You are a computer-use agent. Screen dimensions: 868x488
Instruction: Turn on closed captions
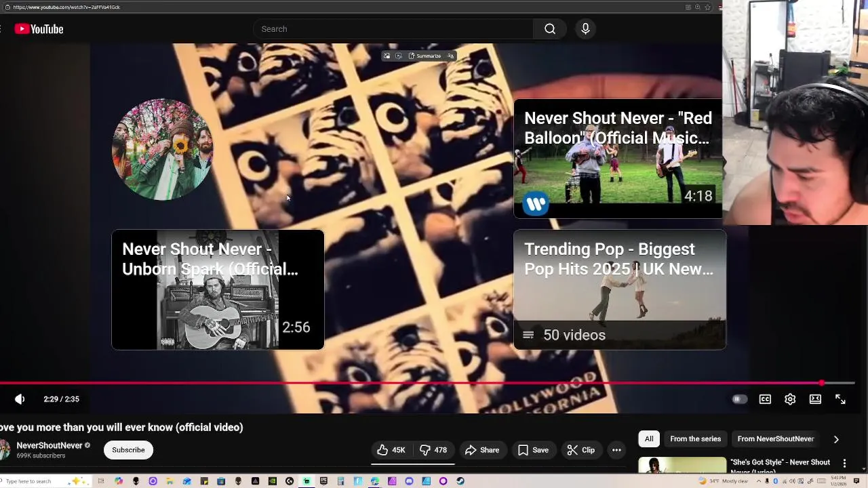pos(765,399)
